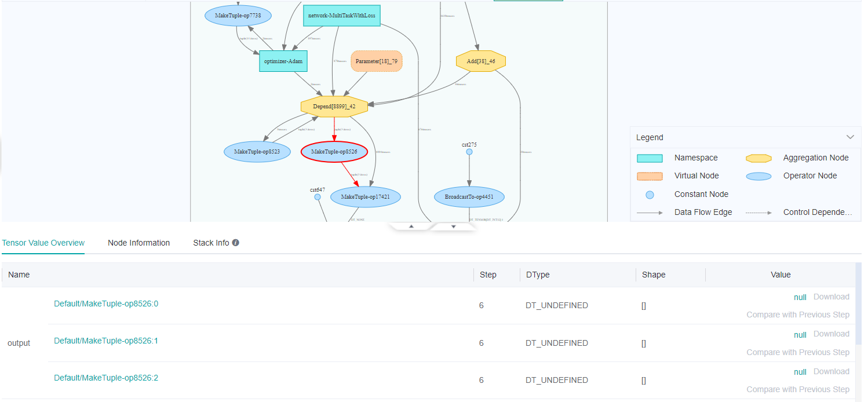This screenshot has height=402, width=868.
Task: Click the panel expand down arrow
Action: click(454, 226)
